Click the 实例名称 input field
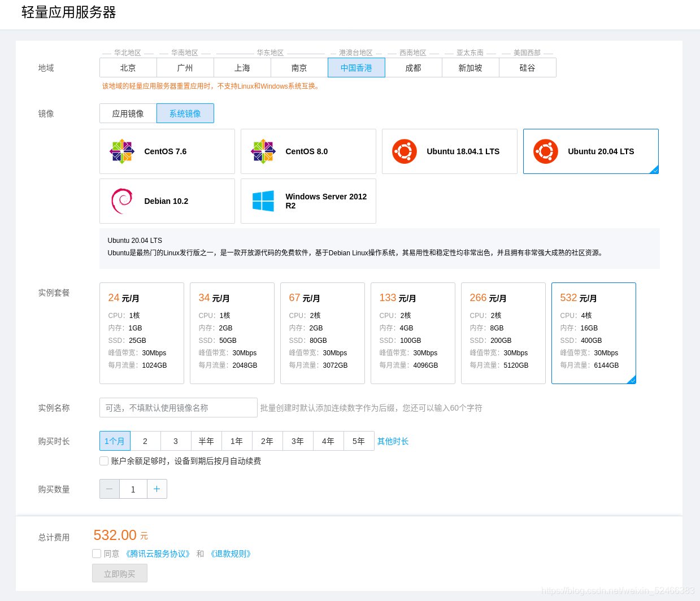 (x=178, y=407)
